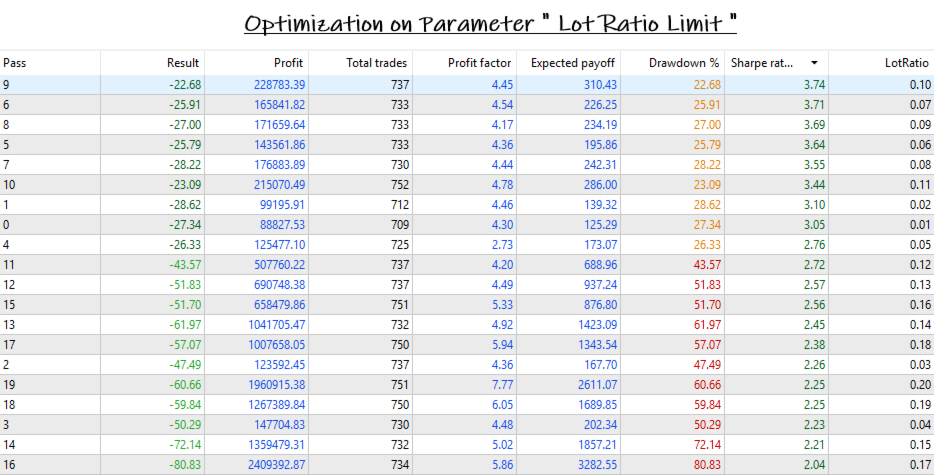This screenshot has width=934, height=475.
Task: Sort by the Profit factor column header
Action: pyautogui.click(x=464, y=63)
